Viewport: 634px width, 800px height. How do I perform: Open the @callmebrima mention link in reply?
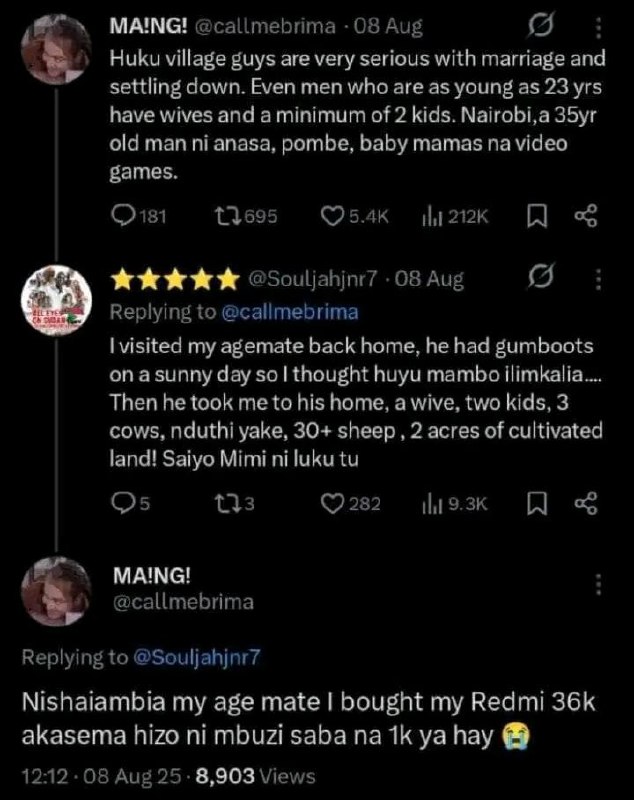point(290,312)
